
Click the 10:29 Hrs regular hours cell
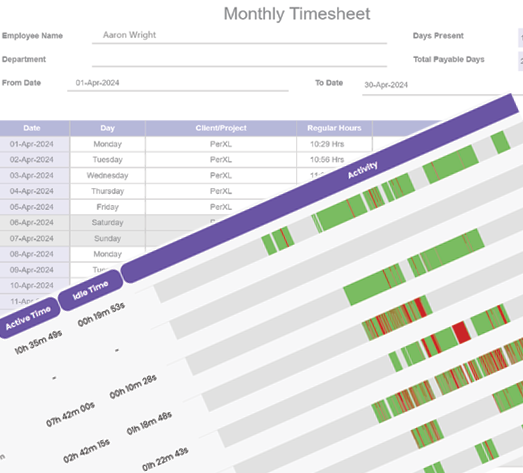(x=334, y=144)
